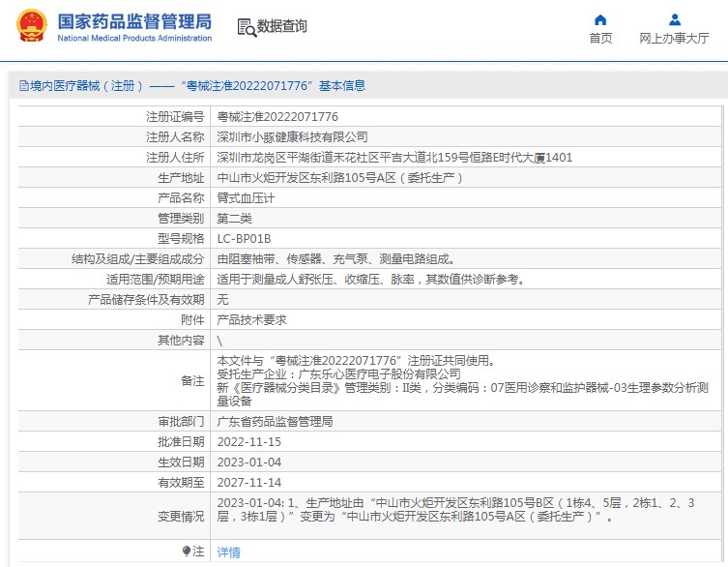Click the 其他内容 label
Image resolution: width=728 pixels, height=567 pixels.
(181, 341)
